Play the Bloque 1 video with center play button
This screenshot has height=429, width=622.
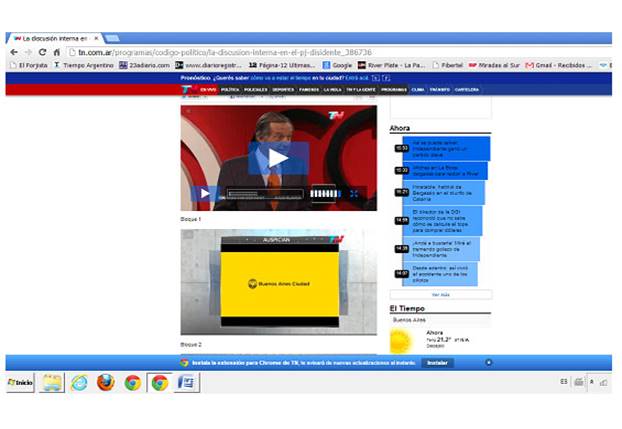(x=278, y=157)
